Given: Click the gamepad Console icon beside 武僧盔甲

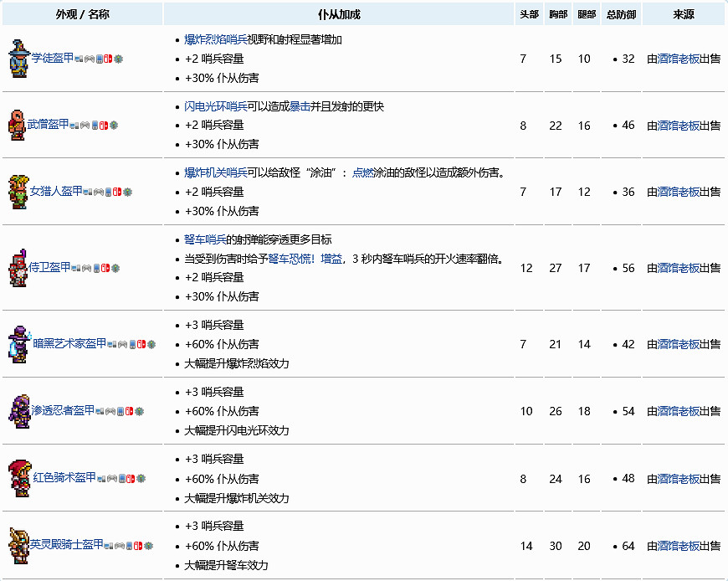Looking at the screenshot, I should click(84, 126).
